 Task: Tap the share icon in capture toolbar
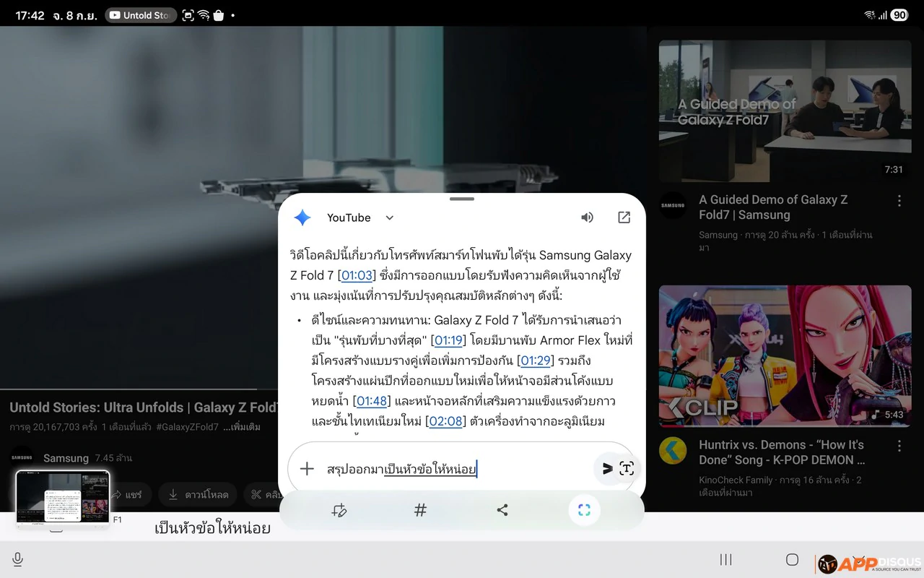502,510
